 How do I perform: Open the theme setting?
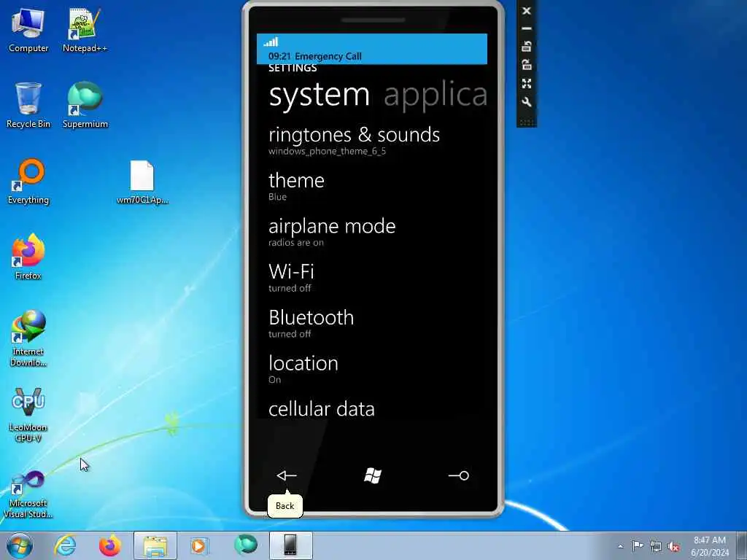296,186
